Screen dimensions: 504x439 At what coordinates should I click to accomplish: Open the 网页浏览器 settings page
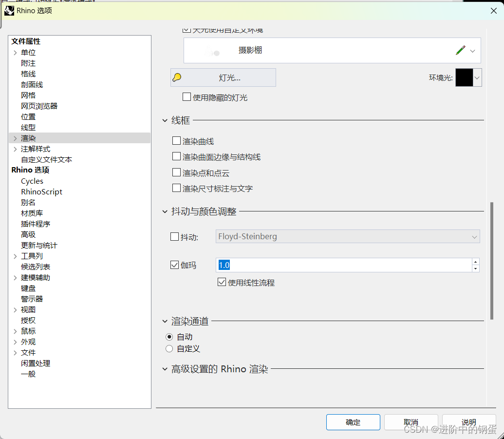pyautogui.click(x=39, y=106)
